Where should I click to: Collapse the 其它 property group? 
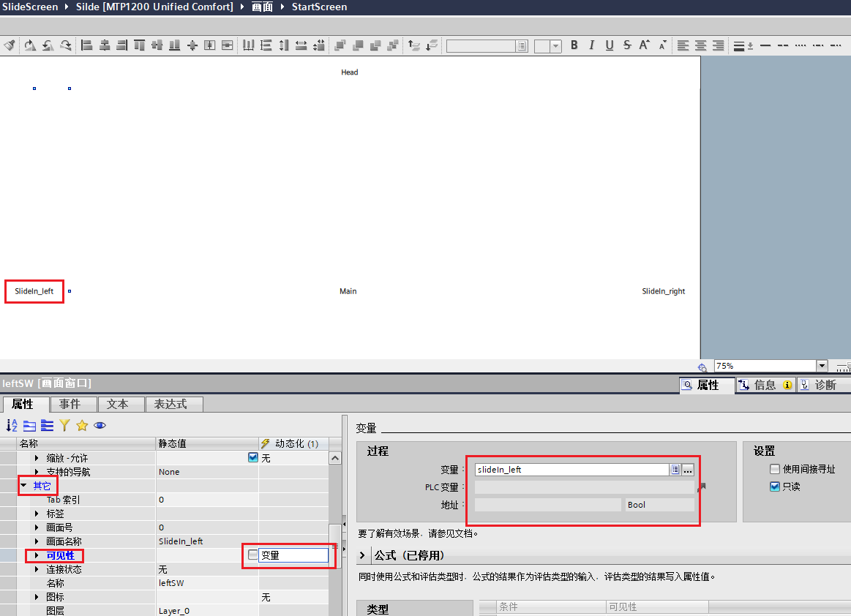[23, 485]
